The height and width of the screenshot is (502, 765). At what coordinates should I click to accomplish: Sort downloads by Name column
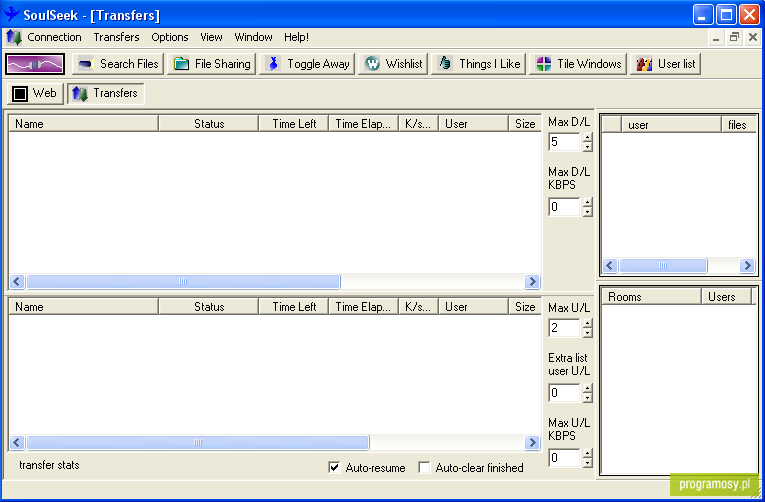coord(83,124)
